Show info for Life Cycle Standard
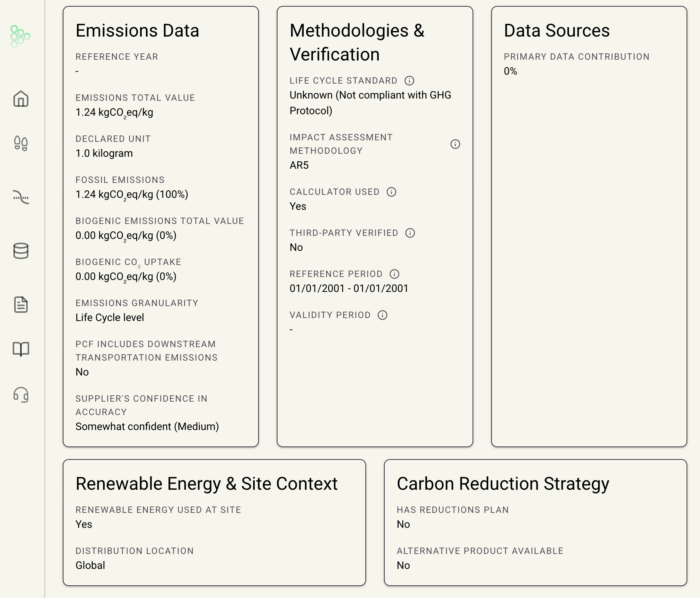This screenshot has width=700, height=598. (x=409, y=81)
